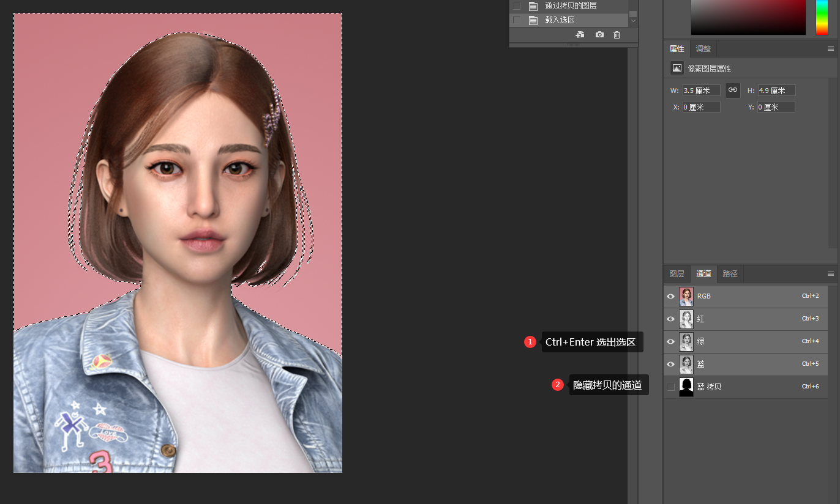
Task: Set history brush source for 通过拷贝的图层
Action: (x=517, y=6)
